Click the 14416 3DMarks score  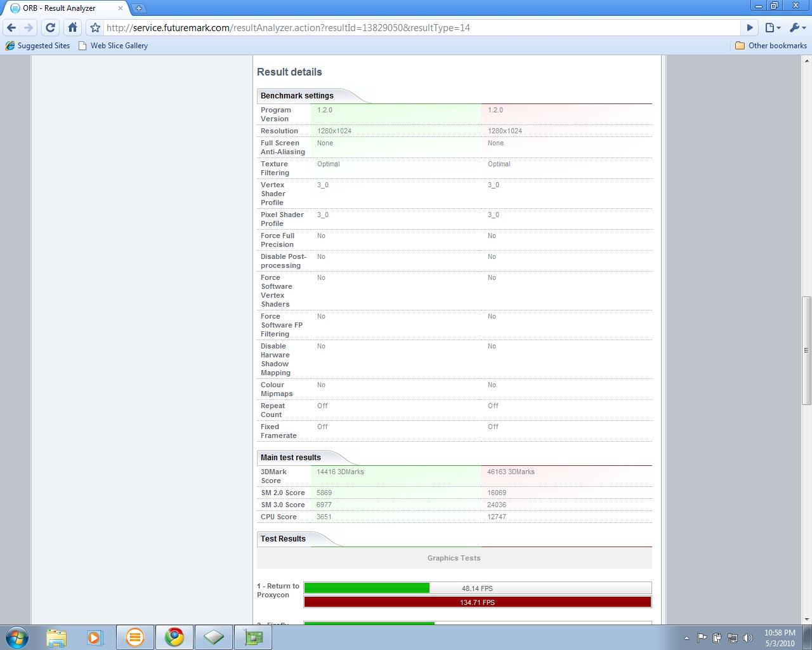coord(340,472)
